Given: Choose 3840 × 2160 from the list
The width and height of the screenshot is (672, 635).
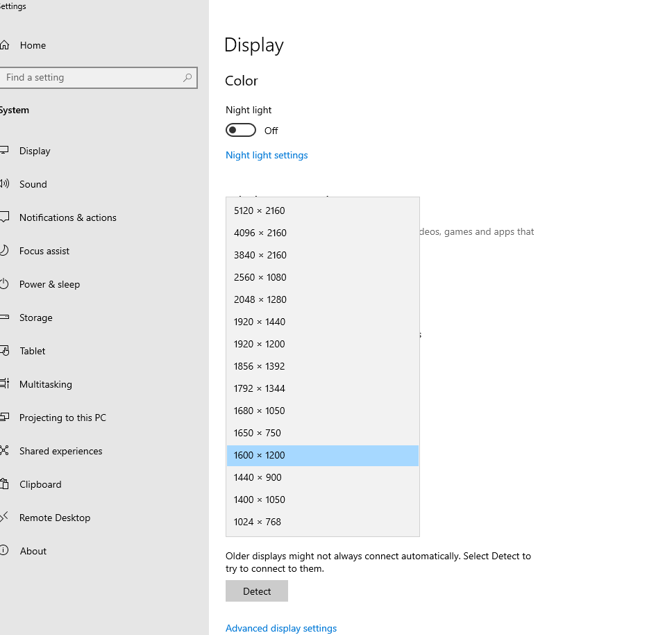Looking at the screenshot, I should click(323, 255).
